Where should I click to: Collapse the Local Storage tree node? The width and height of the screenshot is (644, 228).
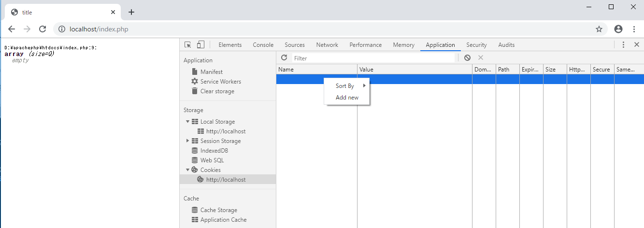[187, 122]
